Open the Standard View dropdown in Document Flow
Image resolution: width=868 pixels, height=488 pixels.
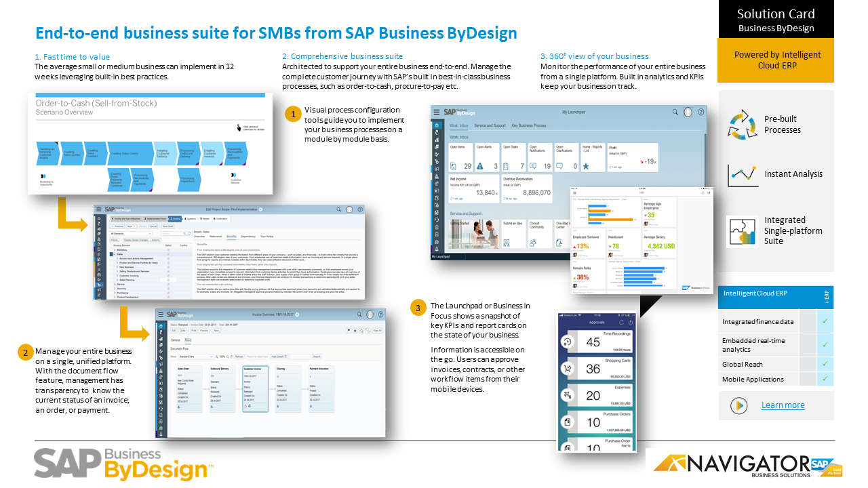pos(196,356)
